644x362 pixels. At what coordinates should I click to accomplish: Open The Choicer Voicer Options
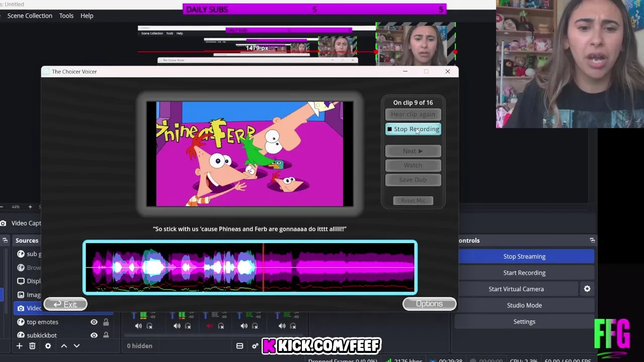tap(429, 304)
